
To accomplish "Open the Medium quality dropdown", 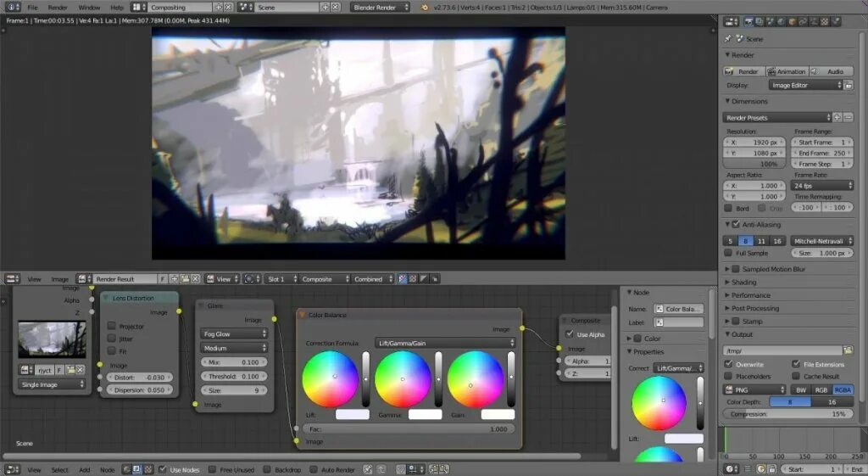I will pos(234,348).
